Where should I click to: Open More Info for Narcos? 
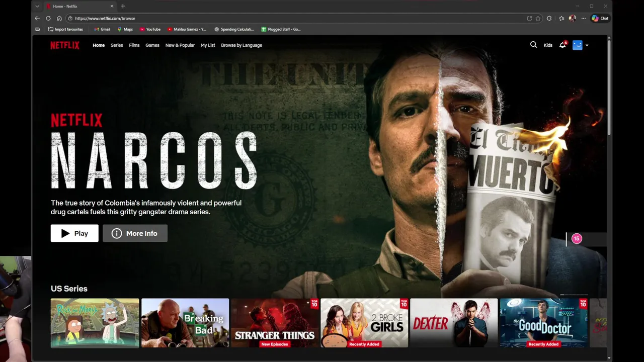[135, 233]
